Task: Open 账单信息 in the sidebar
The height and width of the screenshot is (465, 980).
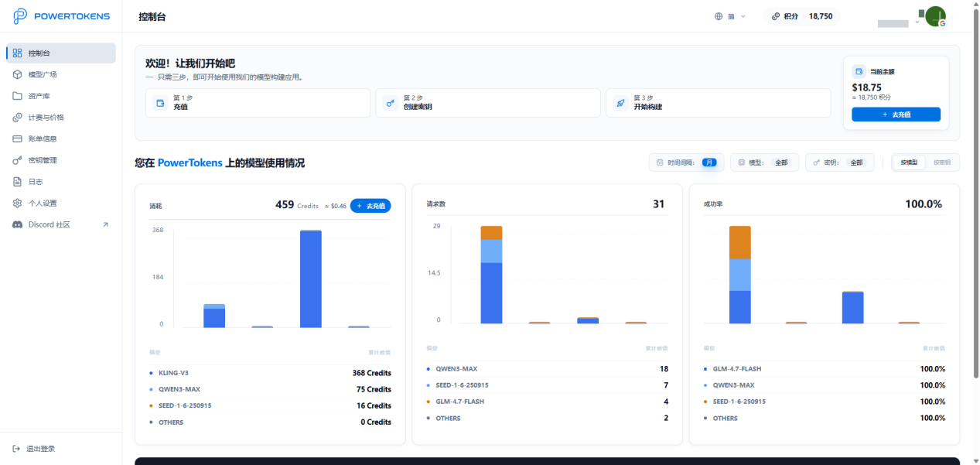Action: 61,138
